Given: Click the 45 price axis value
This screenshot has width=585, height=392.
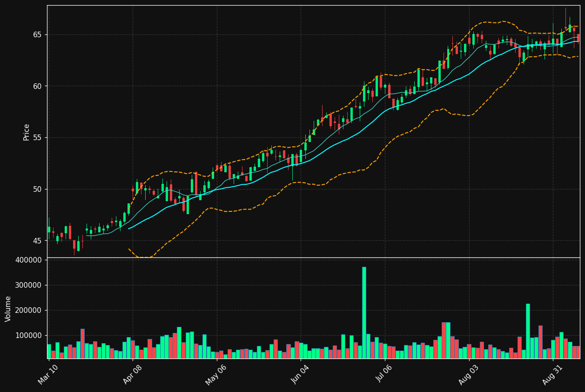Looking at the screenshot, I should [x=37, y=241].
